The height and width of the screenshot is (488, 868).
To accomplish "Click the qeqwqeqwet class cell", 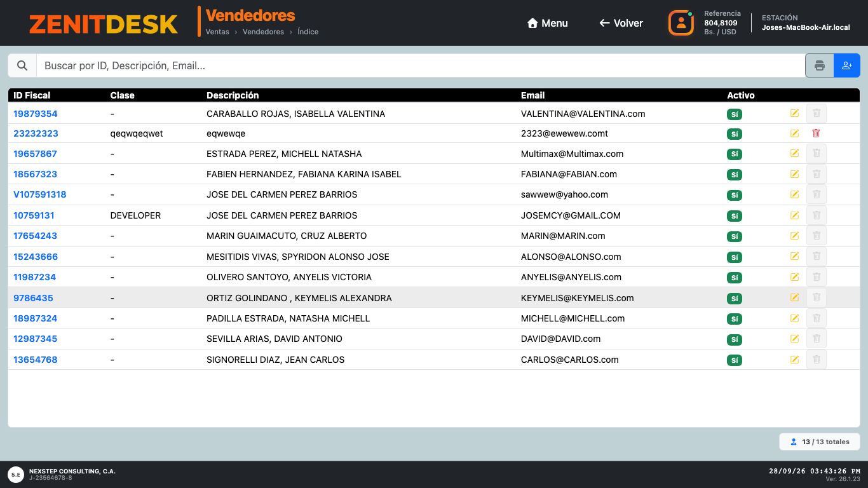I will coord(137,133).
